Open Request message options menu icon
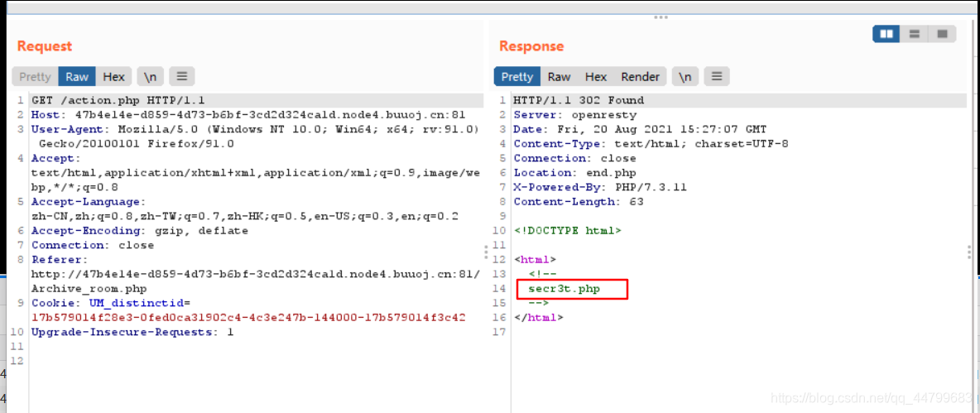This screenshot has height=413, width=980. [182, 76]
